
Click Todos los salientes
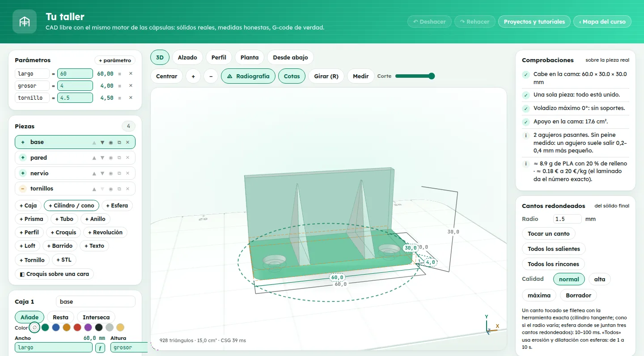(x=554, y=249)
